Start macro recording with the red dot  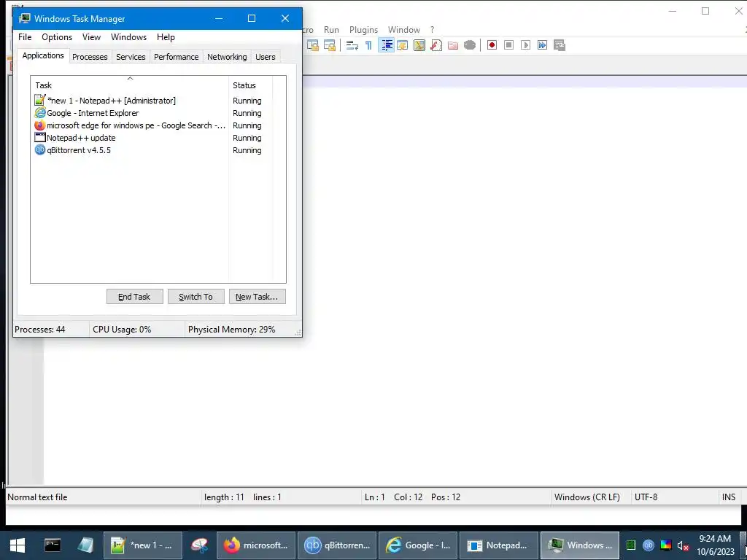click(492, 45)
